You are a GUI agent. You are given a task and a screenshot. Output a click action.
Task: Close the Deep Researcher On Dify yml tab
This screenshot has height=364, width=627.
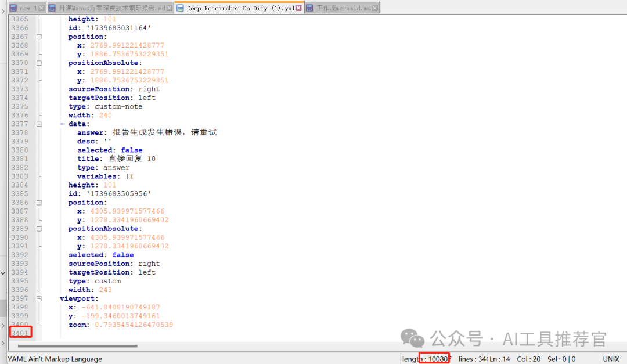(x=298, y=8)
